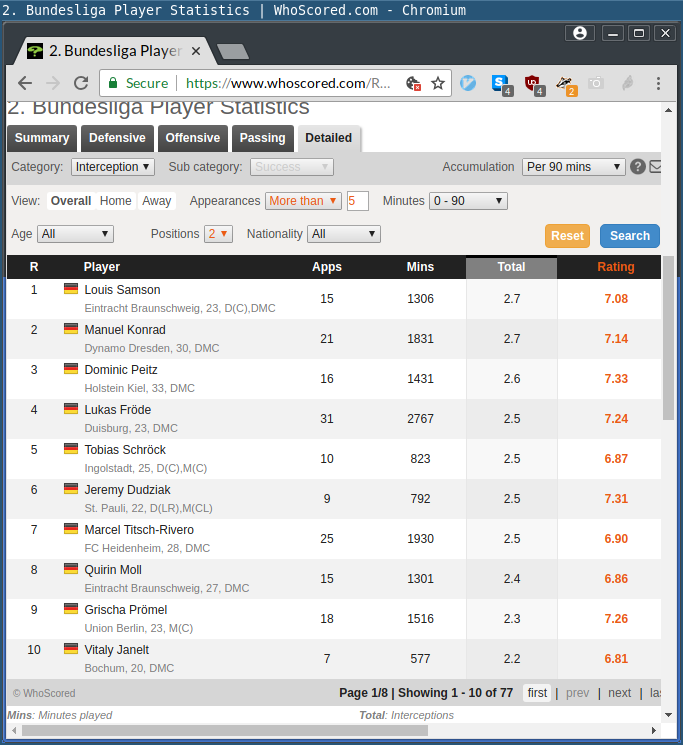Select the 2. Bundesliga Player browser tab

[115, 51]
